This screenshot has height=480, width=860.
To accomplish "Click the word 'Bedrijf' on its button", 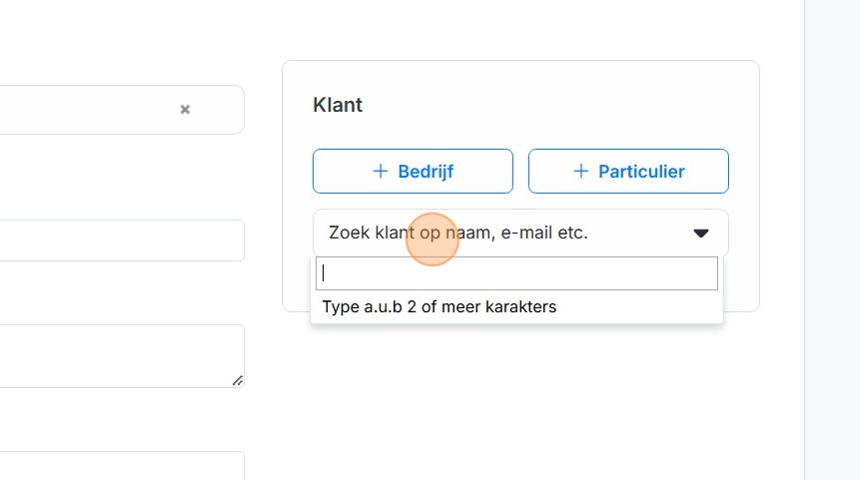I will pyautogui.click(x=426, y=171).
